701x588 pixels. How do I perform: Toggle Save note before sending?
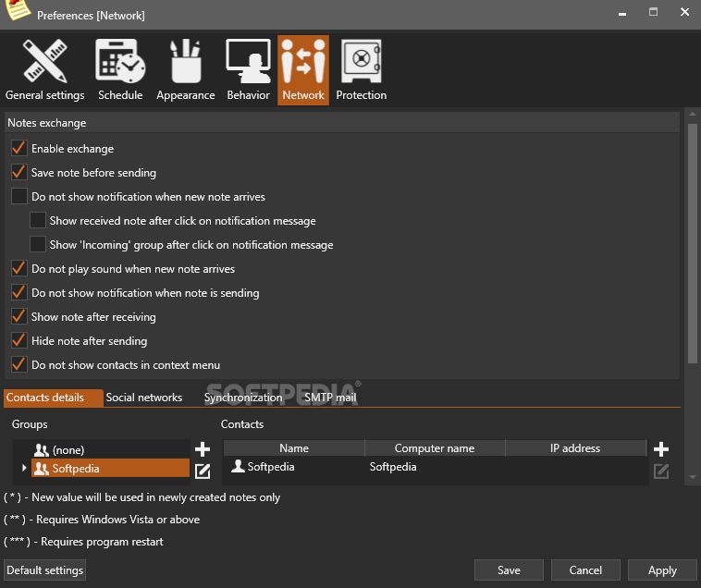click(19, 173)
